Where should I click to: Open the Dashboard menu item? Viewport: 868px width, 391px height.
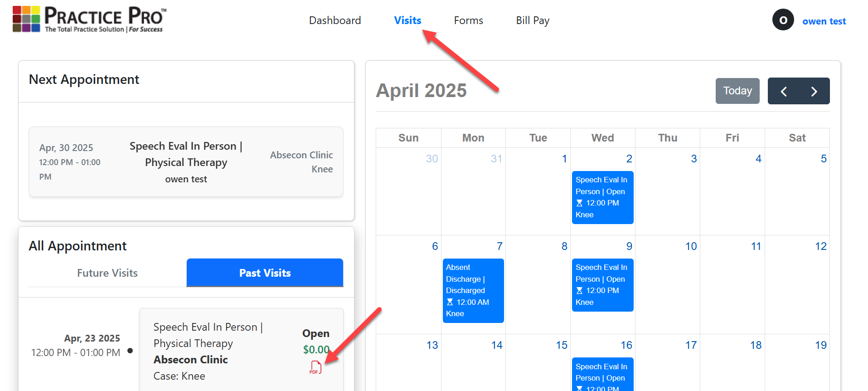[x=335, y=20]
